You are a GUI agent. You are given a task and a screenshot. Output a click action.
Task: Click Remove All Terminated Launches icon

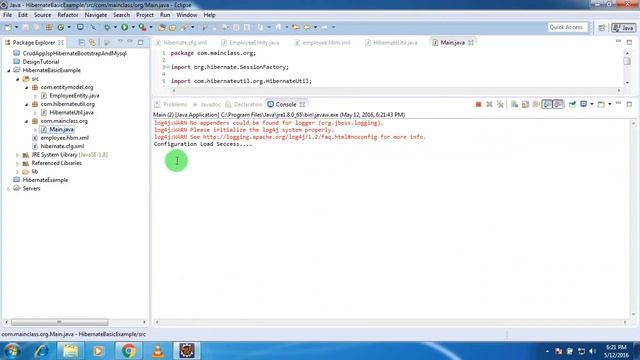tap(500, 104)
